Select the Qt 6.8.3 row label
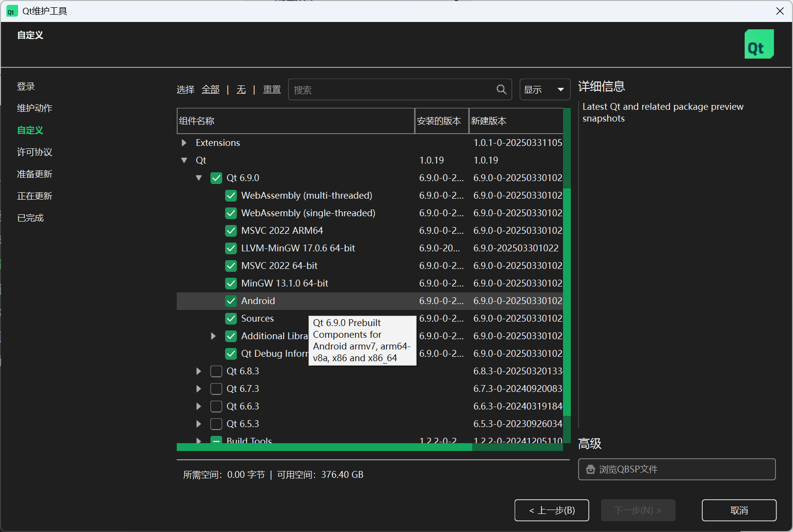The image size is (793, 532). [x=243, y=371]
